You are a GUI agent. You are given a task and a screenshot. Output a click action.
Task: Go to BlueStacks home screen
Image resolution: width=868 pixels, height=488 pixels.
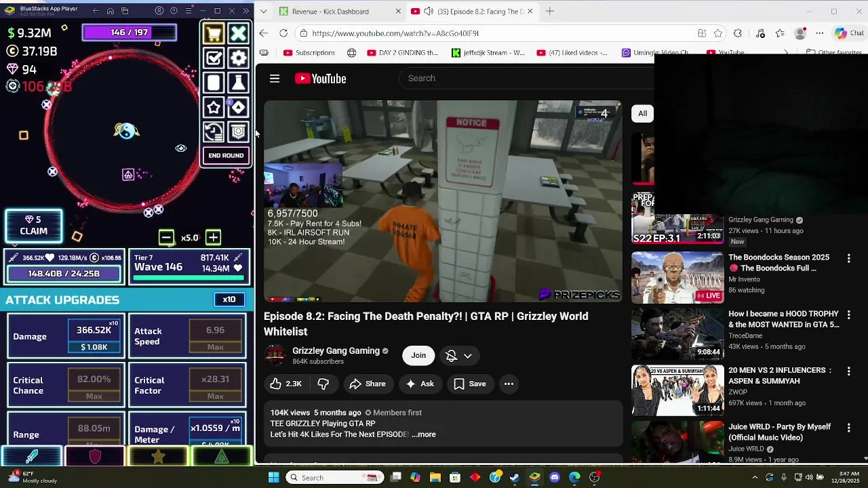click(111, 11)
